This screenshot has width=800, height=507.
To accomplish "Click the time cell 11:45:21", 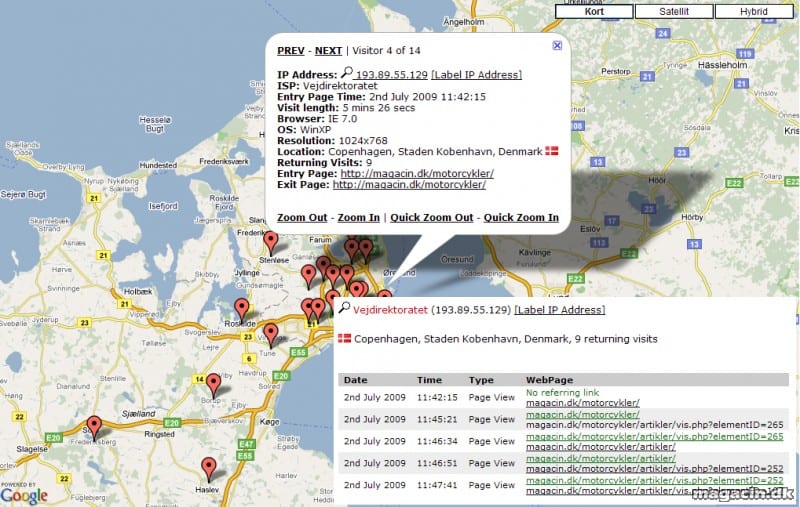I will click(x=437, y=419).
